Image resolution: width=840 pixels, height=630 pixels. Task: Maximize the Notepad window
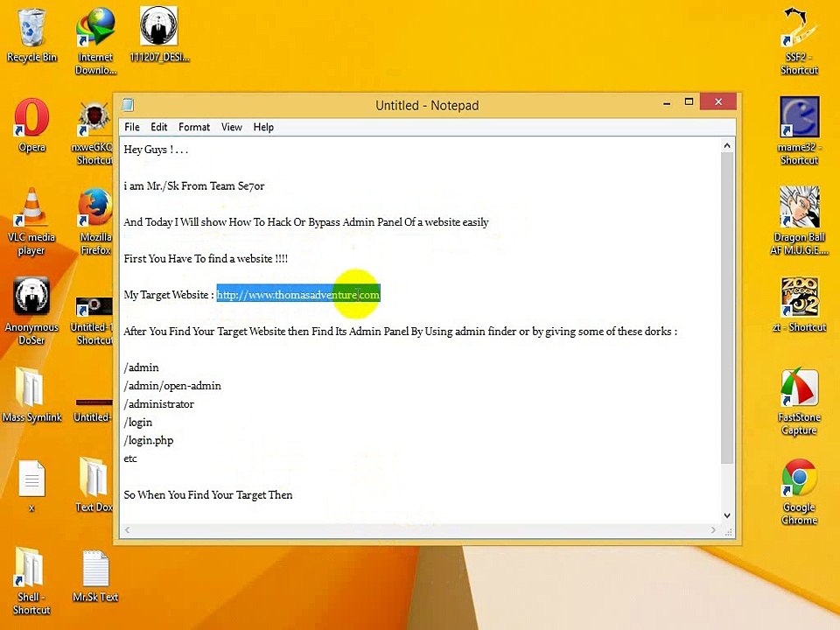click(x=689, y=101)
